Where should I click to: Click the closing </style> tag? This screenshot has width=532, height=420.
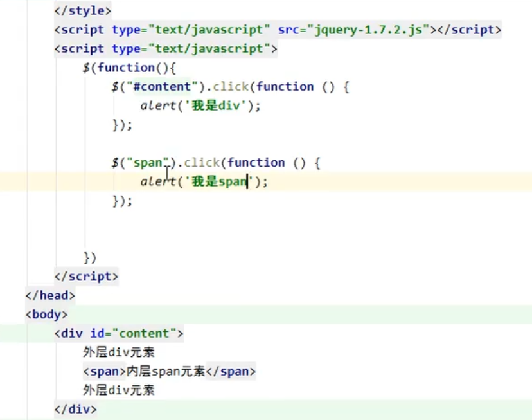click(x=82, y=11)
